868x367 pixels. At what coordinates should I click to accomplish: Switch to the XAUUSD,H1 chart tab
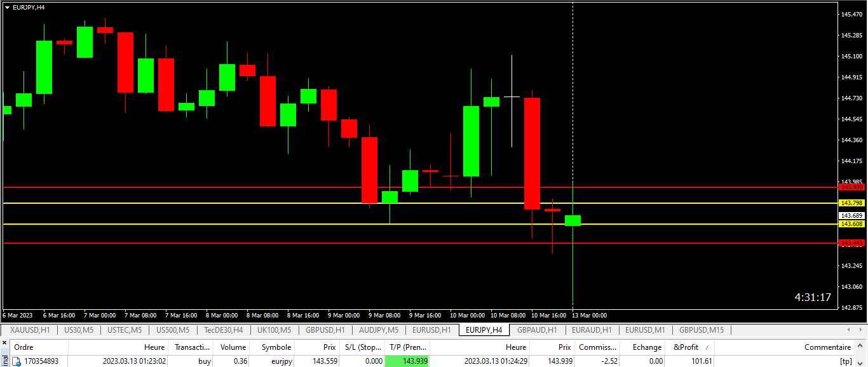pyautogui.click(x=30, y=330)
